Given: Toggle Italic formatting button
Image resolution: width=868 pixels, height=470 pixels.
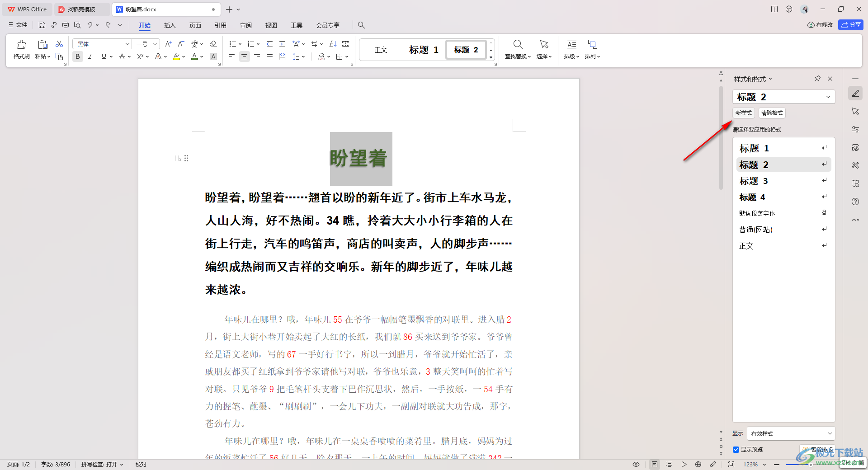Looking at the screenshot, I should [x=90, y=56].
